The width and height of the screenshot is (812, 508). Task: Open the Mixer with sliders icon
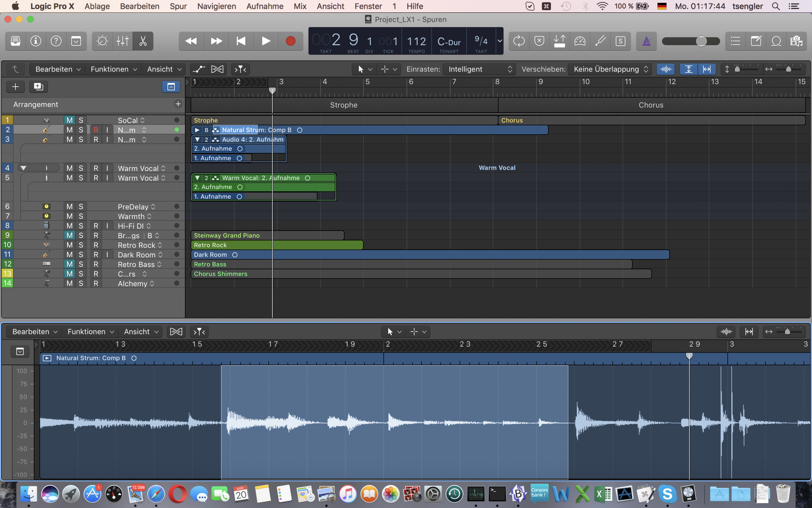pyautogui.click(x=123, y=41)
